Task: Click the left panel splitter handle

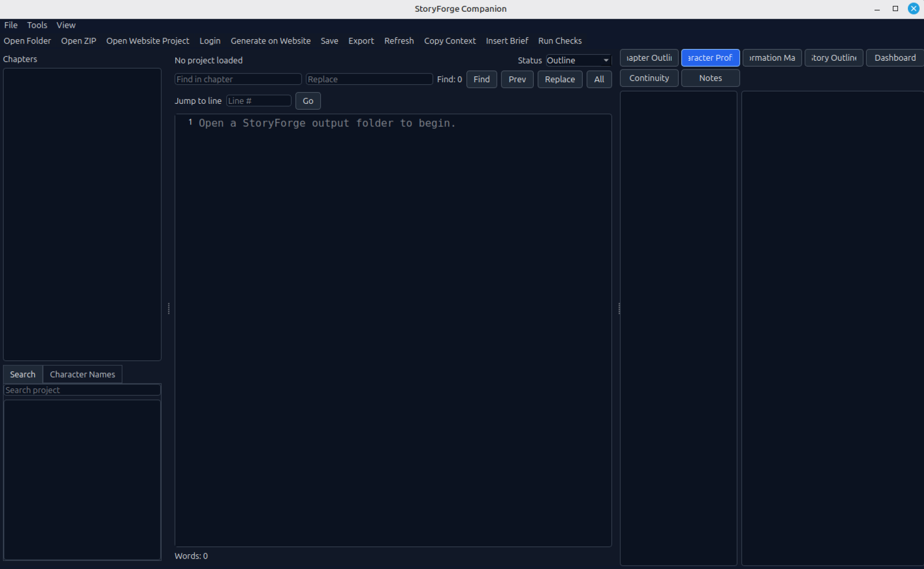Action: tap(168, 308)
